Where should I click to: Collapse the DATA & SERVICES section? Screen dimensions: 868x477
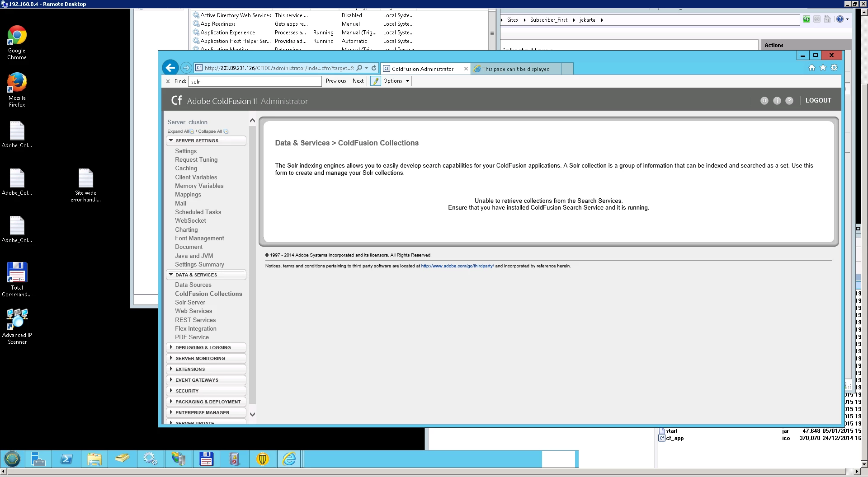coord(206,275)
